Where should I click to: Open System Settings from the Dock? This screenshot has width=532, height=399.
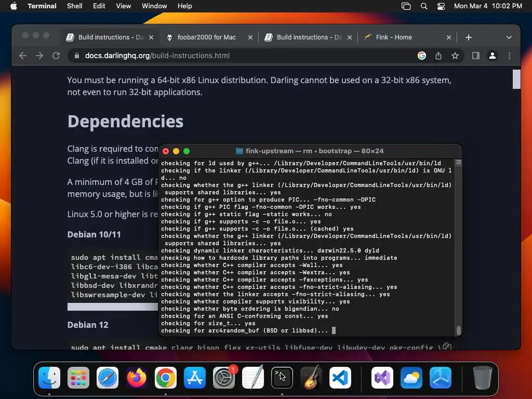click(x=224, y=378)
